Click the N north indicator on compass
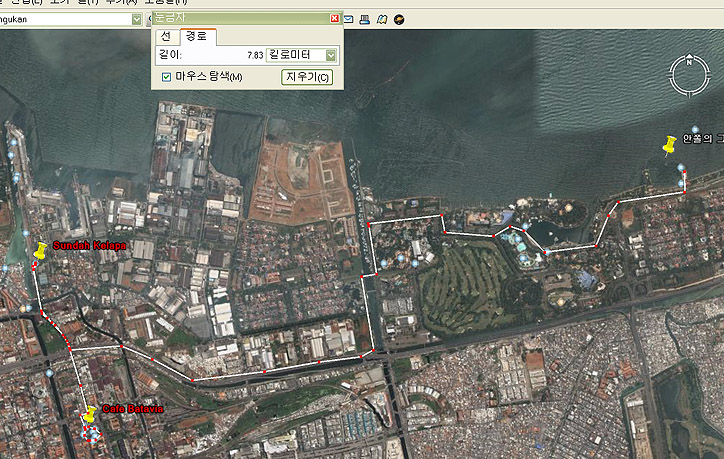Viewport: 724px width, 459px height. [687, 62]
